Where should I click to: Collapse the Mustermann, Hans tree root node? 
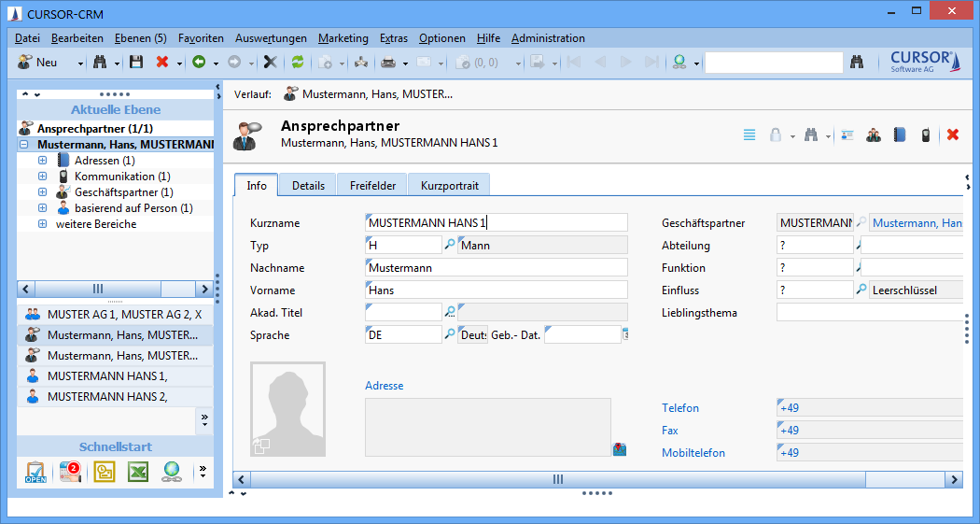(23, 145)
